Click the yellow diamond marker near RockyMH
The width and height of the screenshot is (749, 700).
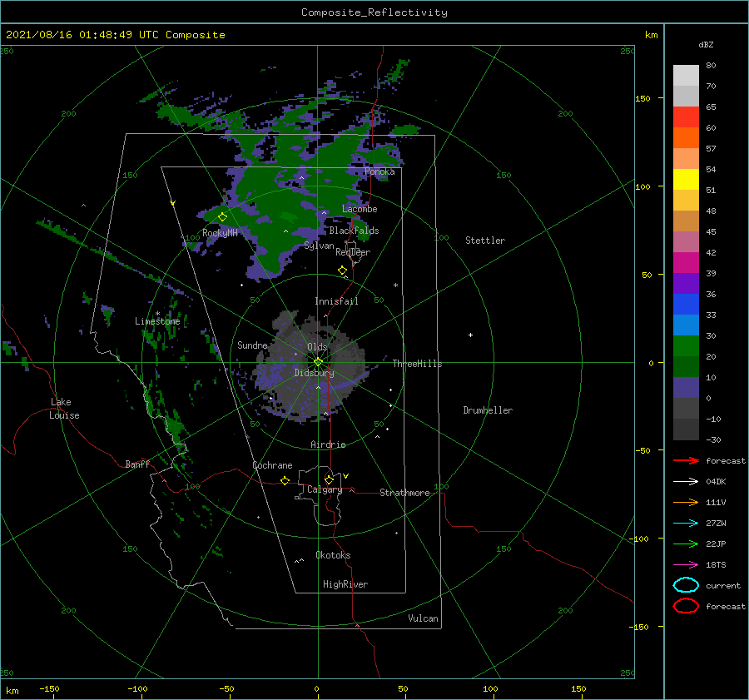(x=222, y=217)
